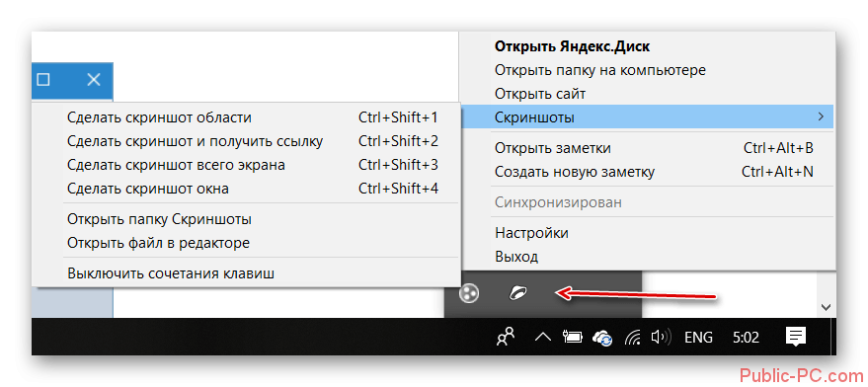
Task: Open the Wi-Fi network icon
Action: tap(633, 337)
